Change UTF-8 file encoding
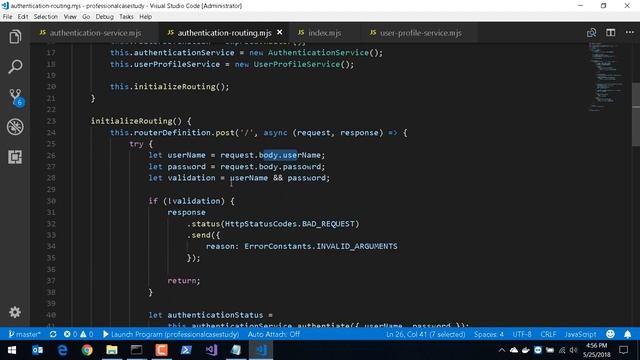Viewport: 640px width, 360px height. pos(522,334)
